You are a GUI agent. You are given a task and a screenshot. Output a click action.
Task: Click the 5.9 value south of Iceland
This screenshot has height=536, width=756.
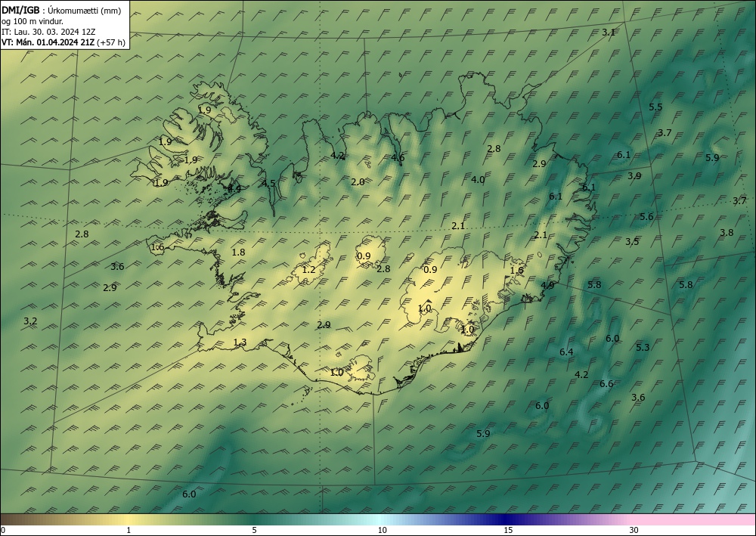click(483, 433)
